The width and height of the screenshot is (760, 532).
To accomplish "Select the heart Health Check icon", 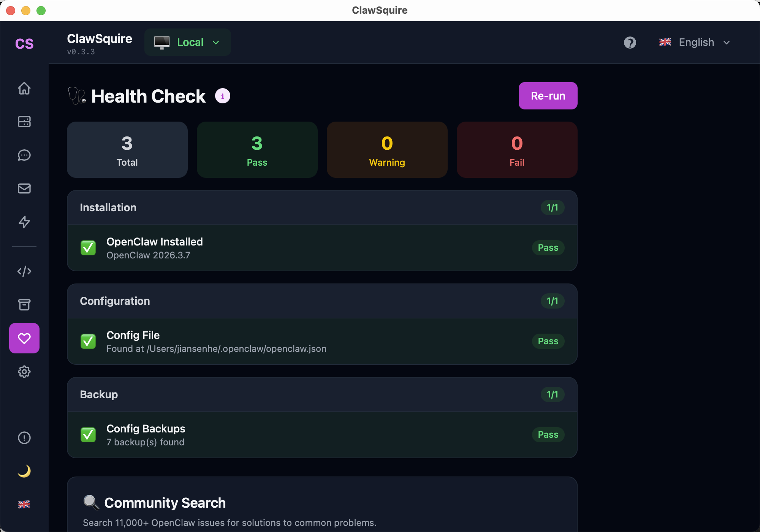I will (24, 338).
